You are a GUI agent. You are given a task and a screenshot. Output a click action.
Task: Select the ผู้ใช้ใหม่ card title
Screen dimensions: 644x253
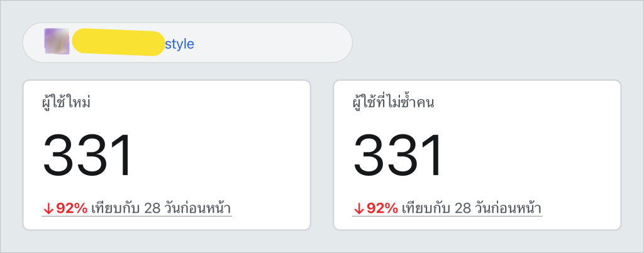click(66, 102)
